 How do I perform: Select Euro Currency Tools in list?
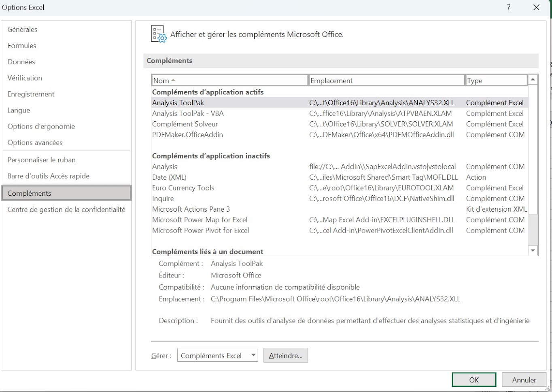(x=183, y=188)
